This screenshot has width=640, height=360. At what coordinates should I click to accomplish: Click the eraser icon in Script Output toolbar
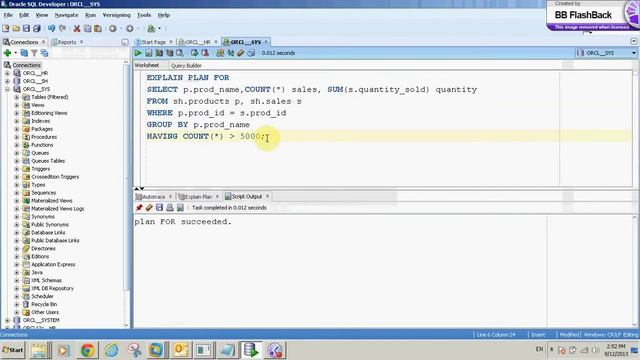pyautogui.click(x=149, y=208)
